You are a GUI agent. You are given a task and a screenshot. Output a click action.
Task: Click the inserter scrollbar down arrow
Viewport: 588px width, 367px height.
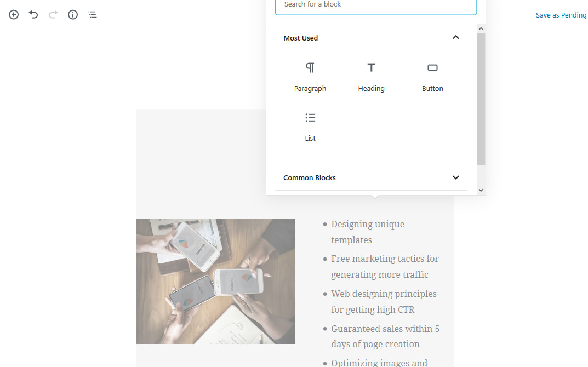click(x=481, y=190)
